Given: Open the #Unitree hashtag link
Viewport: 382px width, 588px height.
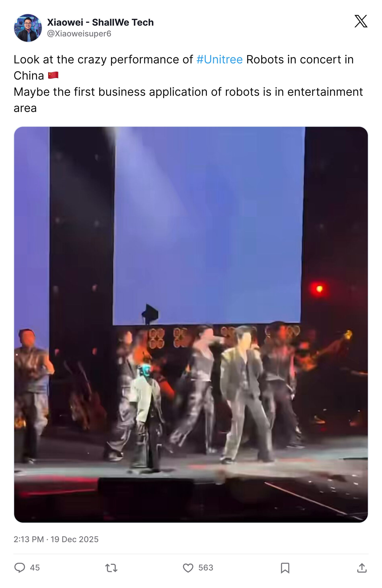Looking at the screenshot, I should coord(219,59).
